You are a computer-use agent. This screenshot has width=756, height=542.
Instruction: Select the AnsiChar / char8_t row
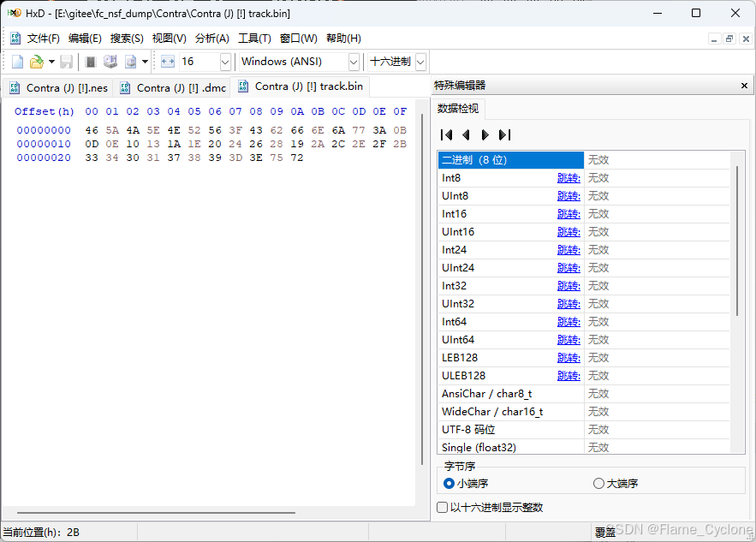(x=584, y=394)
